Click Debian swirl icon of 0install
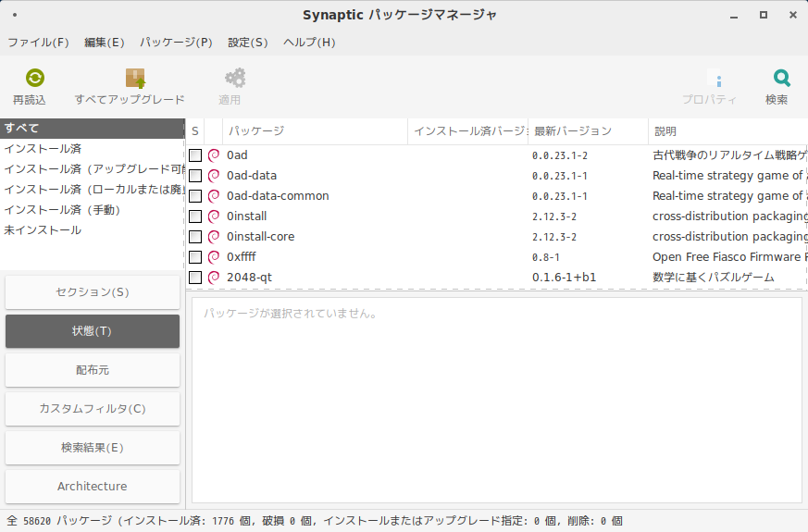Screen dimensions: 808x532 coord(213,217)
